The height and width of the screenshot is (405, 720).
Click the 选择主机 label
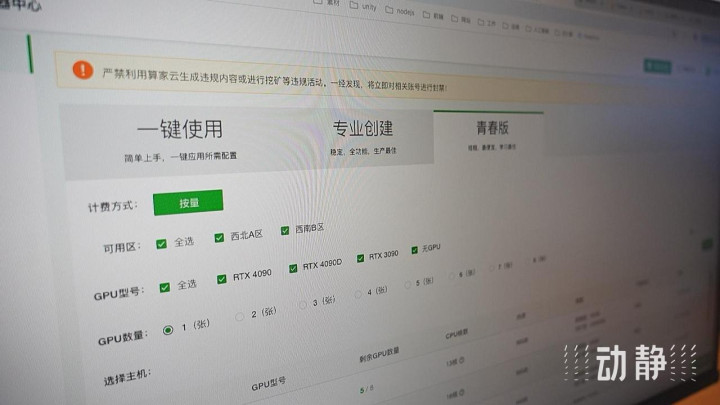pyautogui.click(x=127, y=377)
